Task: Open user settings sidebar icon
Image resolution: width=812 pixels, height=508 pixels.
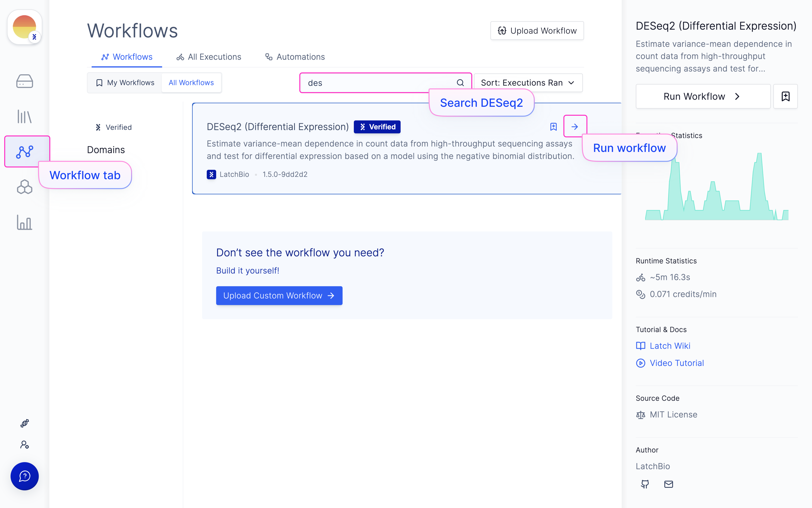Action: 24,445
